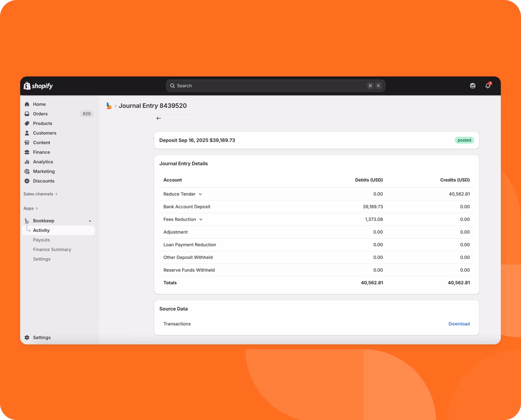This screenshot has width=521, height=420.
Task: Expand Reduce Tender row chevron
Action: (x=200, y=194)
